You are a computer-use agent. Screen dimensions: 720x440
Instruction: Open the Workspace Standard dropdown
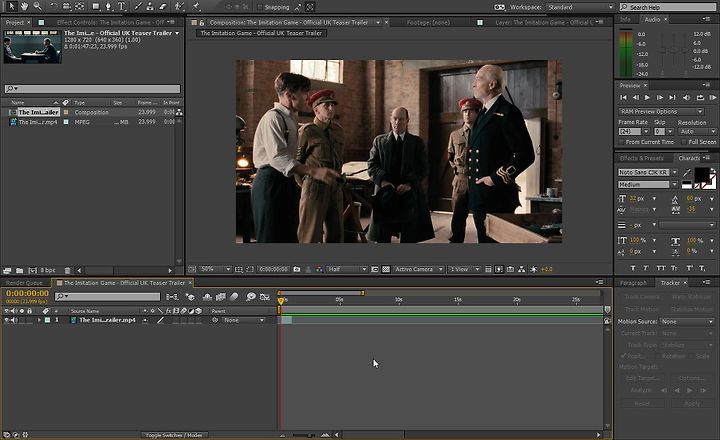coord(580,7)
